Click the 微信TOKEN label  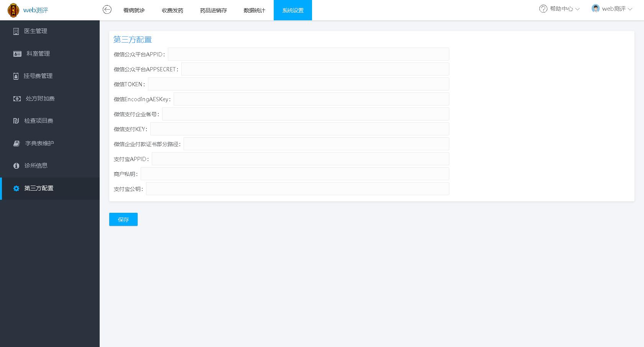pyautogui.click(x=129, y=84)
